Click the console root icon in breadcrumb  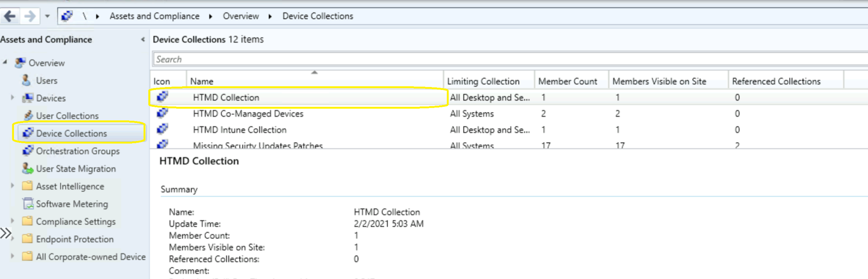tap(67, 16)
